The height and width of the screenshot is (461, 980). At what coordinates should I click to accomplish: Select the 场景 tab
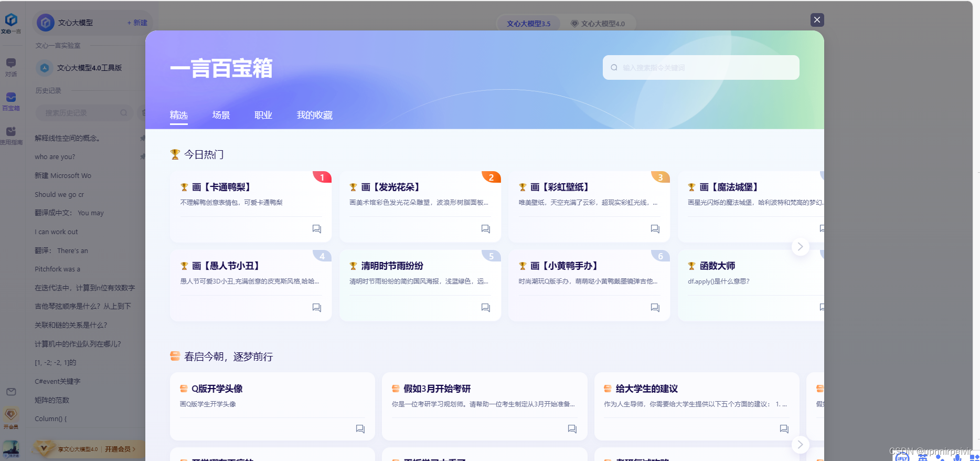tap(221, 115)
